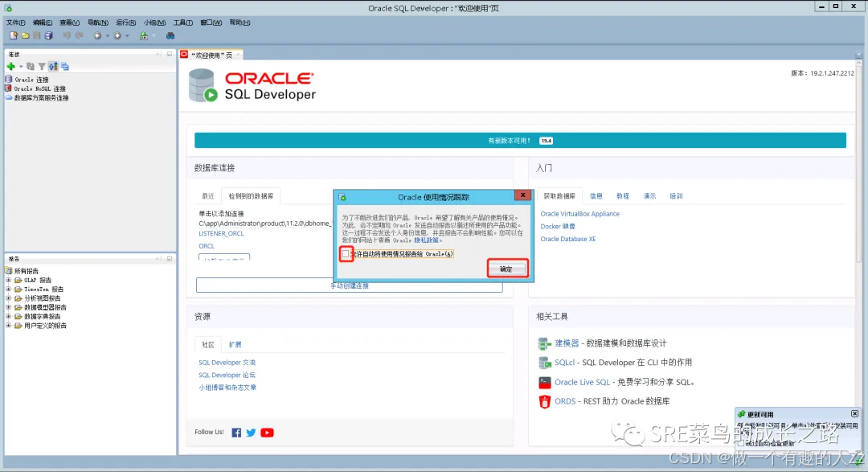Click the YouTube follow icon
This screenshot has width=868, height=472.
point(267,433)
